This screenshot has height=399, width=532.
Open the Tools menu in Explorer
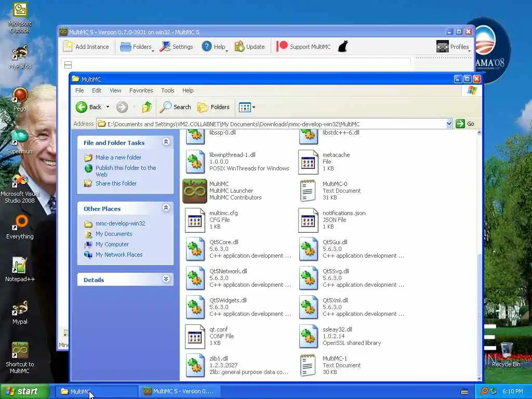coord(168,90)
